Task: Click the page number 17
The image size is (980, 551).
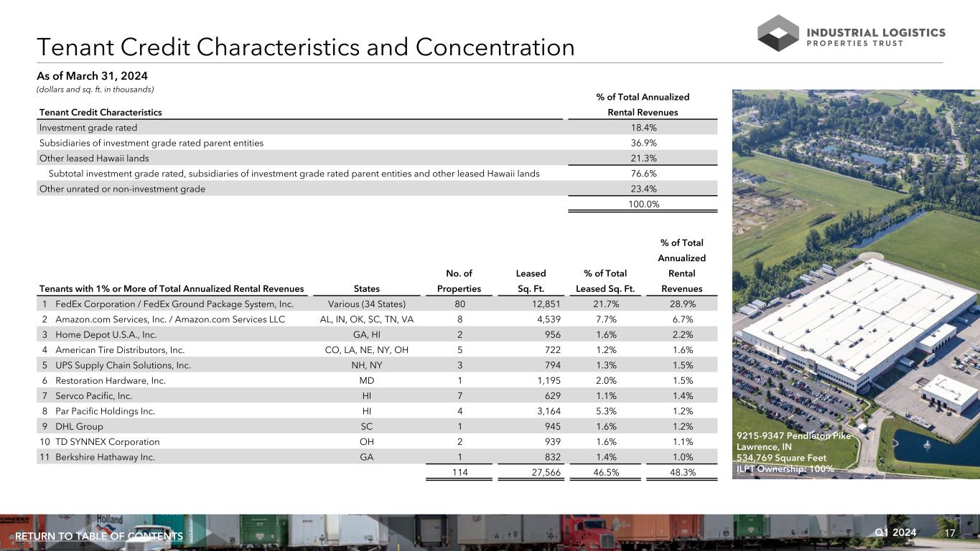Action: pos(950,533)
